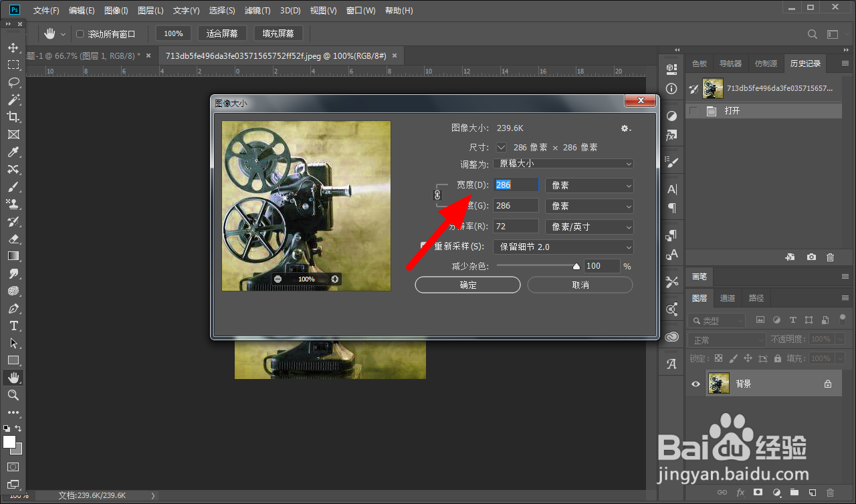This screenshot has width=856, height=504.
Task: Open 保留细节 2.0 resample method dropdown
Action: 563,247
